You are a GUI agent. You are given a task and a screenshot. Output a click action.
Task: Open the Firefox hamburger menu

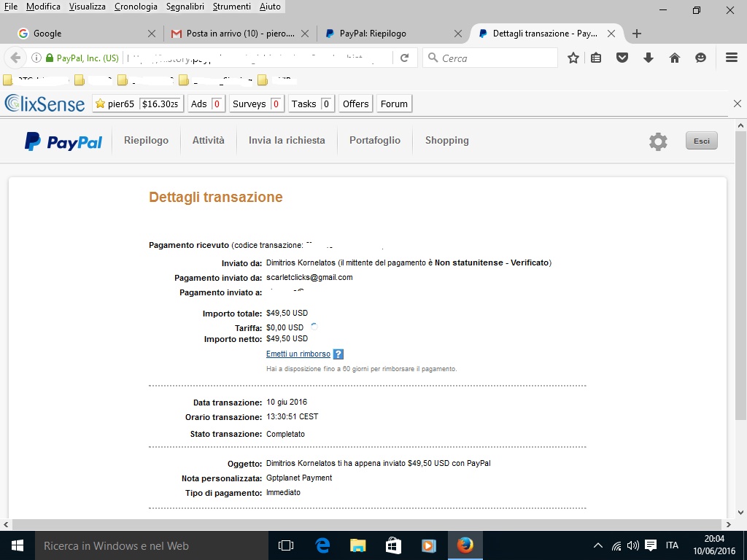pos(732,58)
